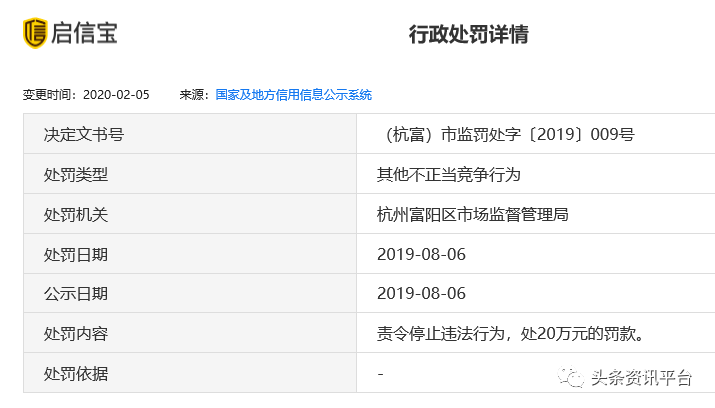Click the 处罚依据 row label
This screenshot has width=715, height=408.
click(x=75, y=373)
